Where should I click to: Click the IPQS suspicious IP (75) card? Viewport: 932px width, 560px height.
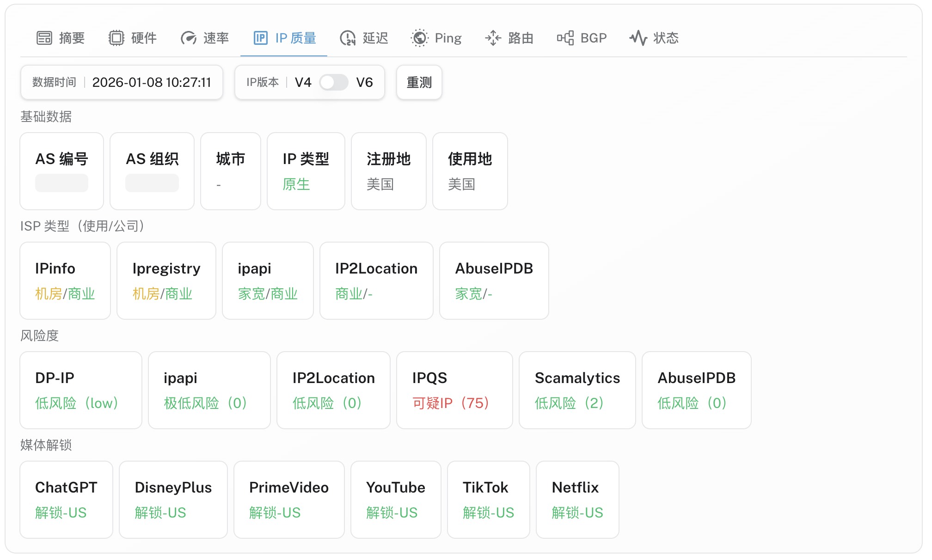pos(454,390)
